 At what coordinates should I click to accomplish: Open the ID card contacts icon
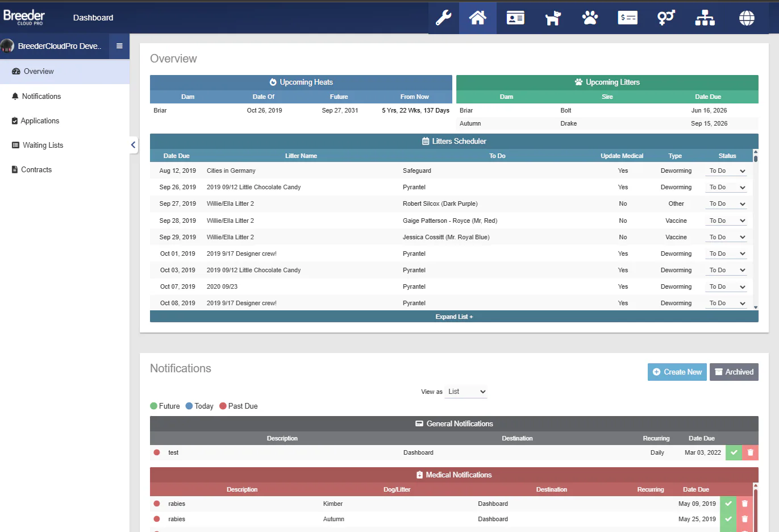pyautogui.click(x=515, y=18)
